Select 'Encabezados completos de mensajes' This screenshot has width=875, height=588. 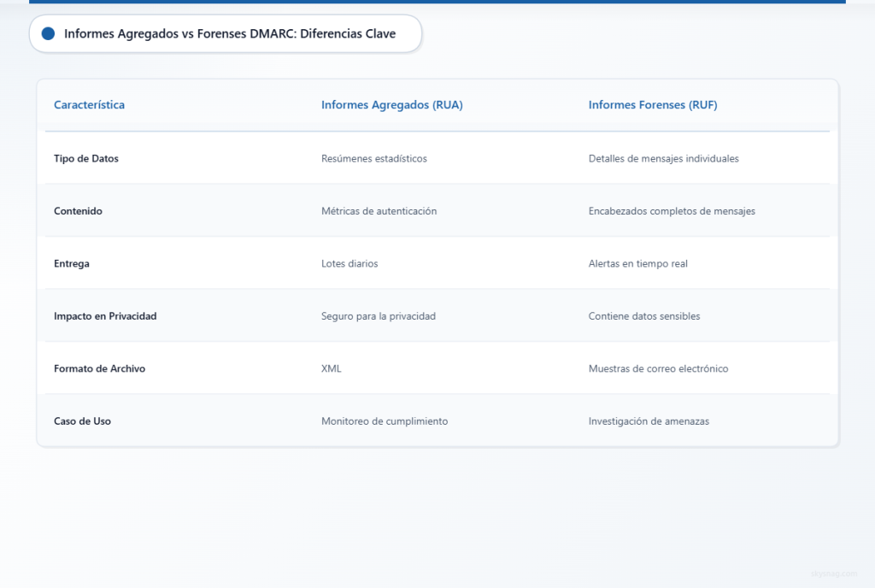coord(672,210)
